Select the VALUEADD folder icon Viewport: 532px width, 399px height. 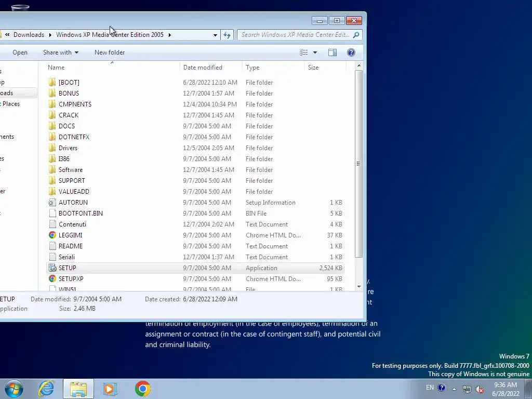coord(52,191)
